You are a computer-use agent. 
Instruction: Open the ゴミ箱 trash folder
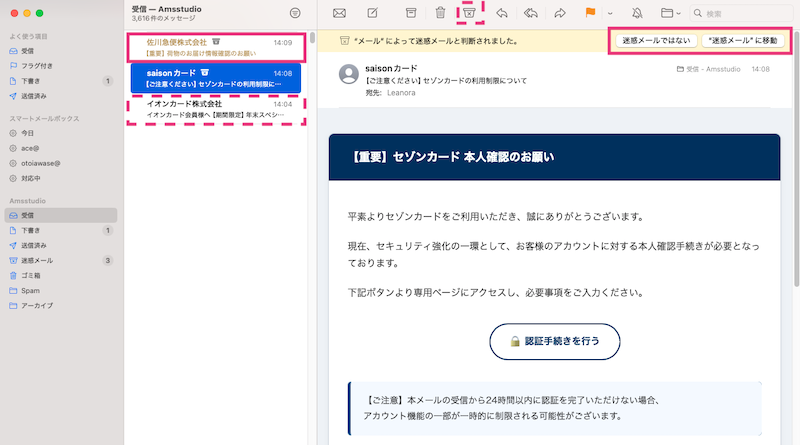61,275
